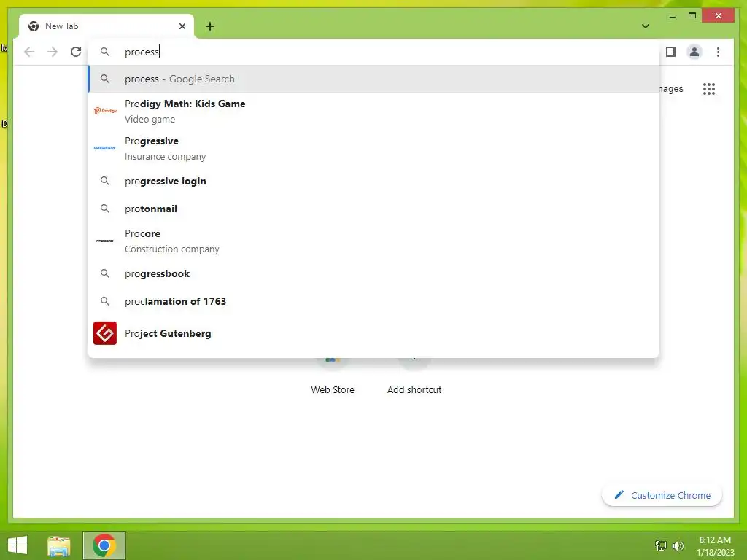
Task: Click the Prodigy logo icon
Action: (105, 111)
